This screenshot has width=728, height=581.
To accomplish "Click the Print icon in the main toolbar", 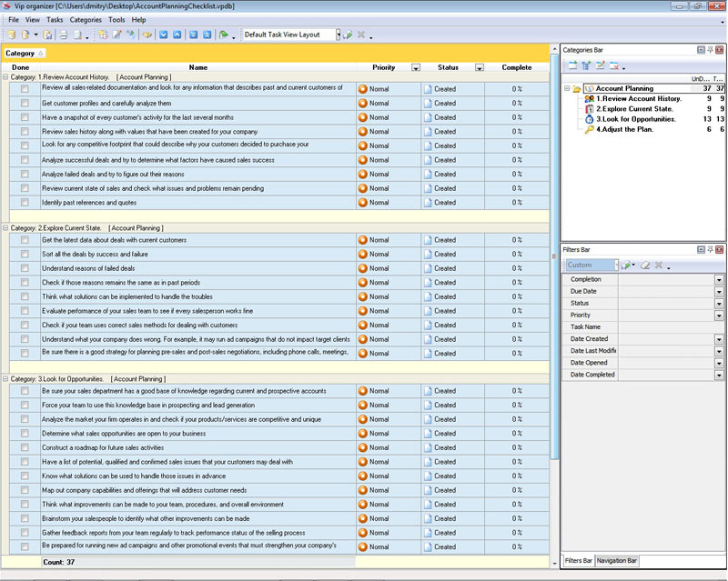I will coord(64,35).
